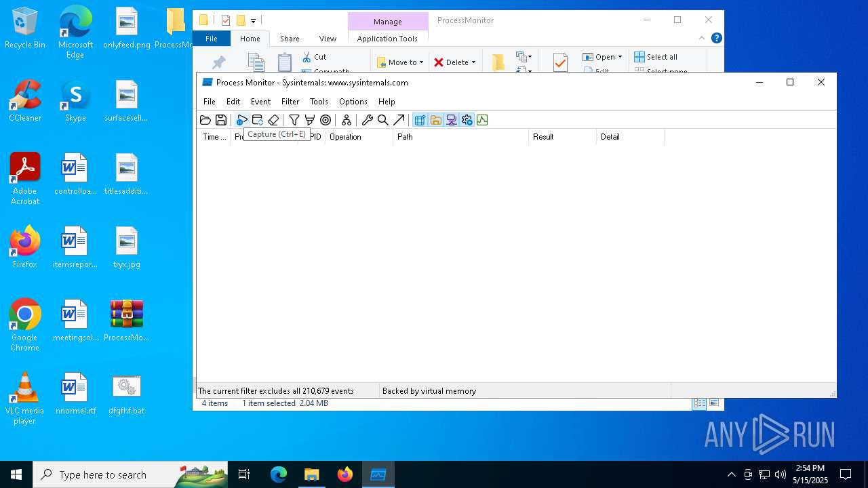Click the Operation column header
Image resolution: width=868 pixels, height=488 pixels.
(x=359, y=137)
